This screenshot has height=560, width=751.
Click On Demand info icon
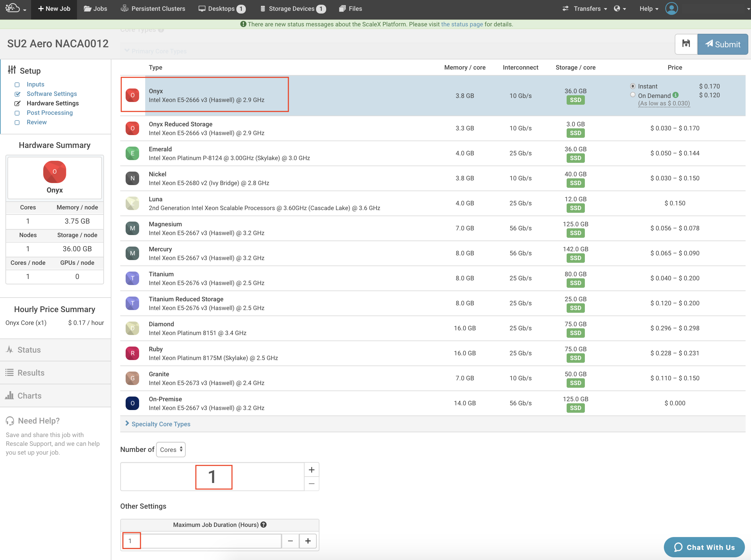[675, 95]
